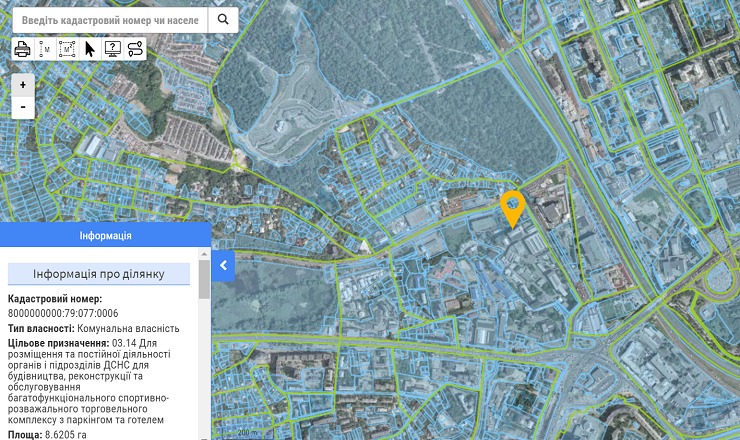Select the distance measurement tool
The image size is (740, 440).
[45, 48]
